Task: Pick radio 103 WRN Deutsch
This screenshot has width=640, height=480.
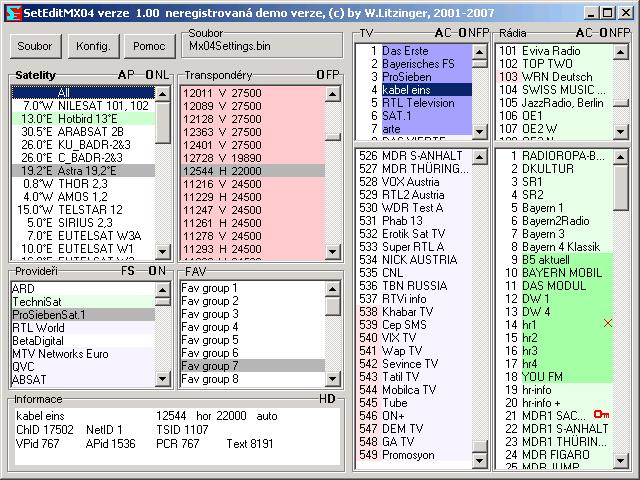Action: (555, 77)
